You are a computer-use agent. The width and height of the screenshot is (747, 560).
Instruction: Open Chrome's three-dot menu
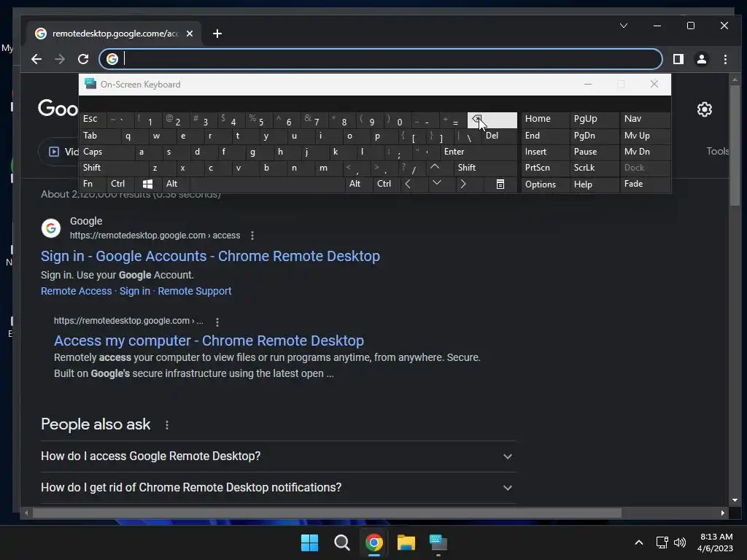[x=725, y=59]
